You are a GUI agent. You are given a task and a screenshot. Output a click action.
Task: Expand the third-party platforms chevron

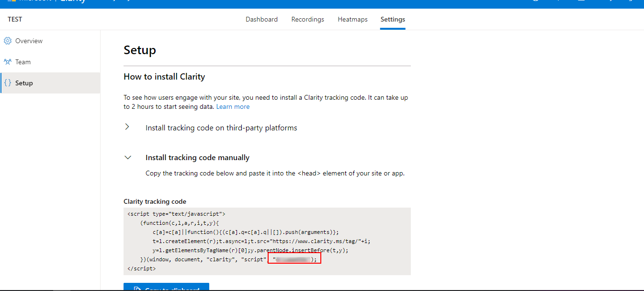(127, 128)
